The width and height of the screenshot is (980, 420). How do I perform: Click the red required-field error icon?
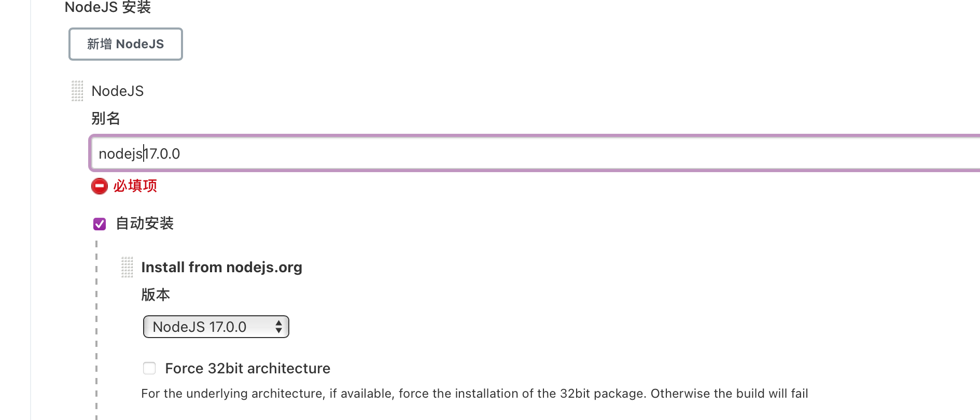pos(100,186)
